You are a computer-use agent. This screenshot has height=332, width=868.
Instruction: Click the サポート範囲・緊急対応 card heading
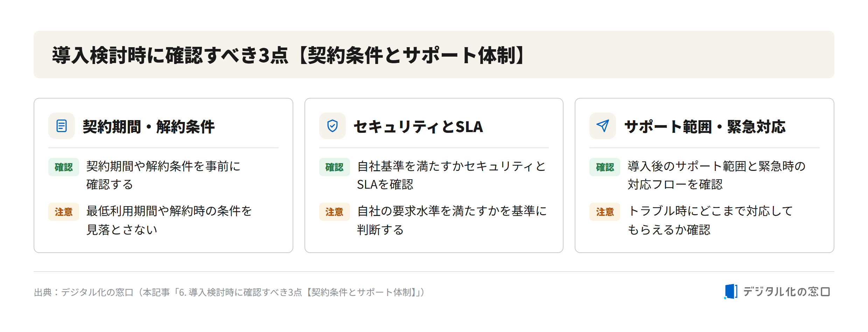(705, 127)
